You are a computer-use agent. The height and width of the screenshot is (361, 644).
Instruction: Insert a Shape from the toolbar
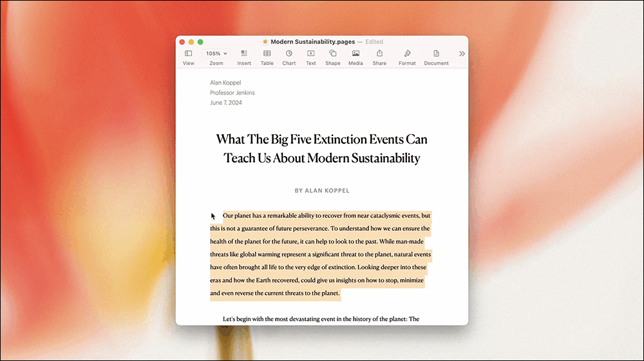pyautogui.click(x=333, y=54)
